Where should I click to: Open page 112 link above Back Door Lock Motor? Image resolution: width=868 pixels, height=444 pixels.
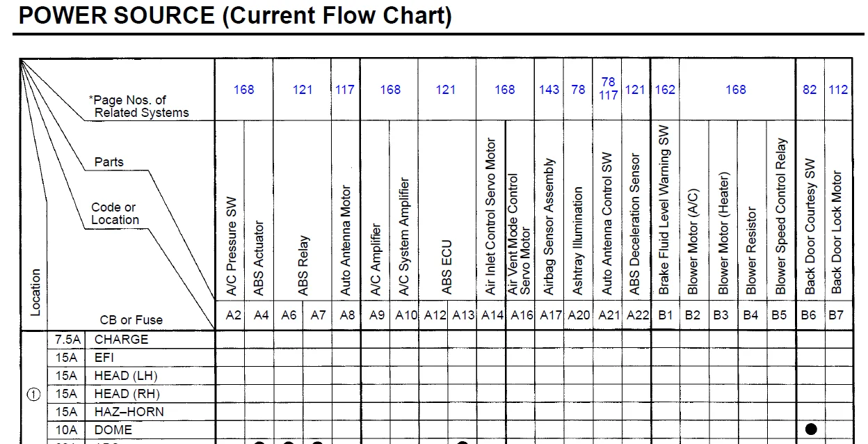point(838,89)
